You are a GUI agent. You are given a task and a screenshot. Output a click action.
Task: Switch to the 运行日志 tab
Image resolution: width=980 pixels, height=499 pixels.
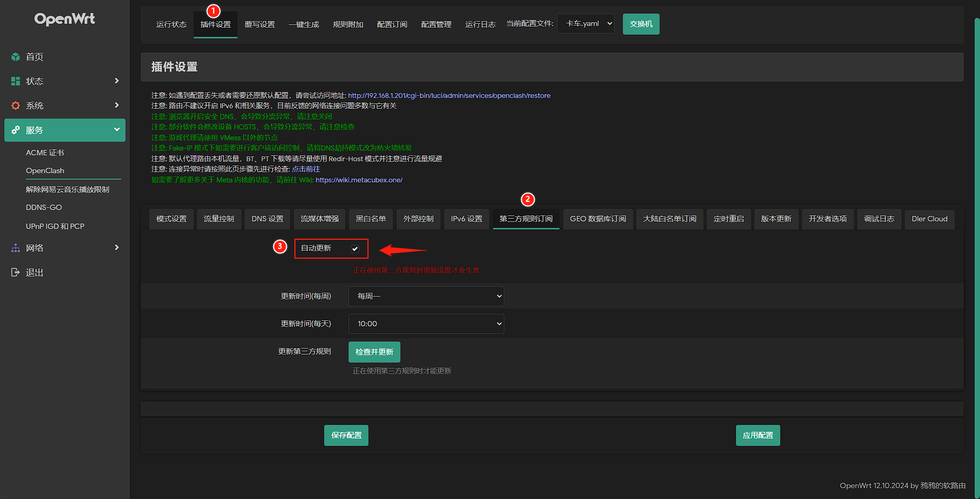(481, 24)
